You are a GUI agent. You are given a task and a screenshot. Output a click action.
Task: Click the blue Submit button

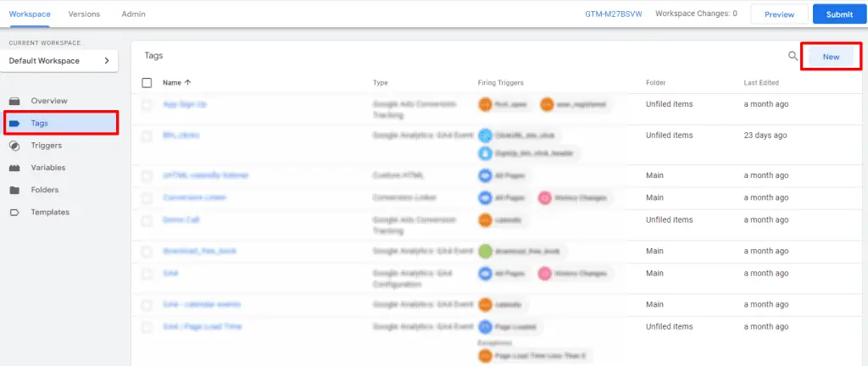[x=839, y=14]
